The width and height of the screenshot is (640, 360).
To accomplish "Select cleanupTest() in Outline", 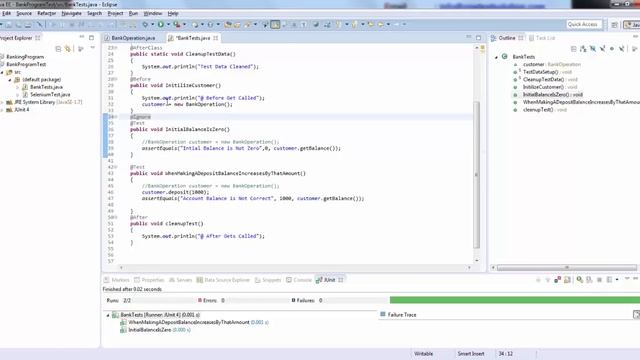I will tap(544, 110).
